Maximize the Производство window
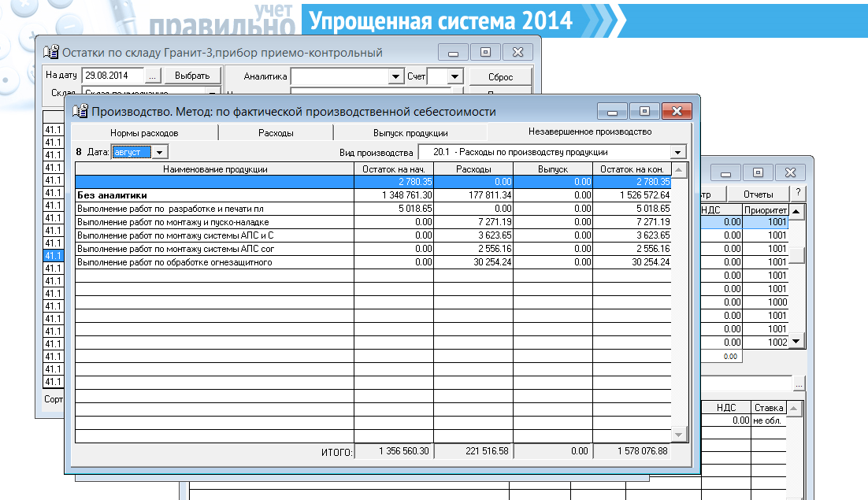 [644, 111]
